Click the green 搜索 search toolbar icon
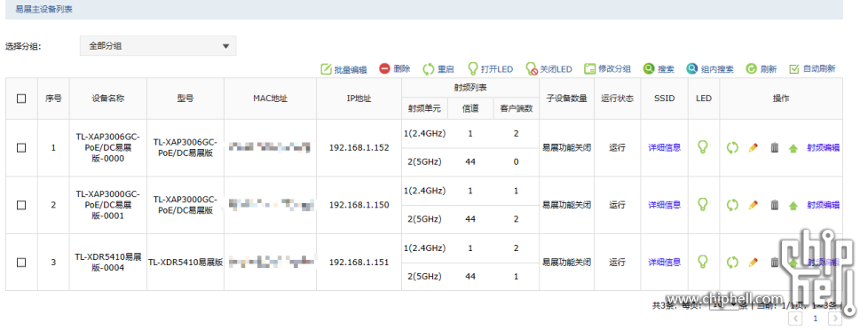The height and width of the screenshot is (330, 868). tap(649, 68)
